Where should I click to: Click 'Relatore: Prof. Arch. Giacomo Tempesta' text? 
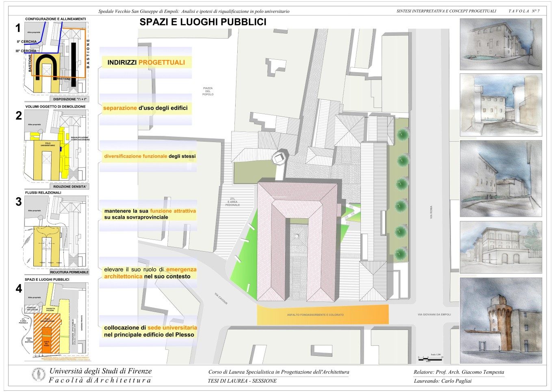[459, 372]
